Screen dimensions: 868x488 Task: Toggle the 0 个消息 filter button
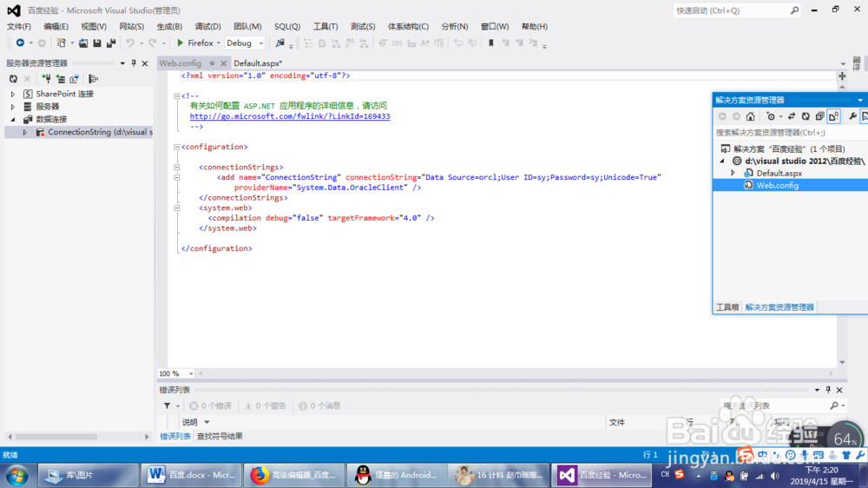point(319,406)
